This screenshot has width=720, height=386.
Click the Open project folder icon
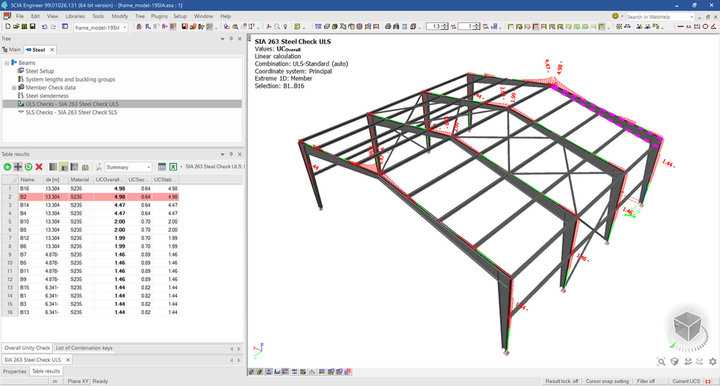click(16, 27)
